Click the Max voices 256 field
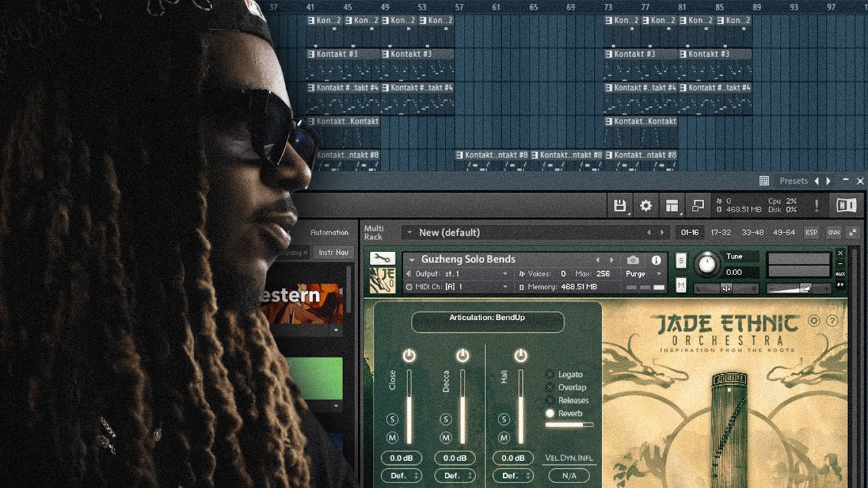The height and width of the screenshot is (488, 868). tap(593, 274)
